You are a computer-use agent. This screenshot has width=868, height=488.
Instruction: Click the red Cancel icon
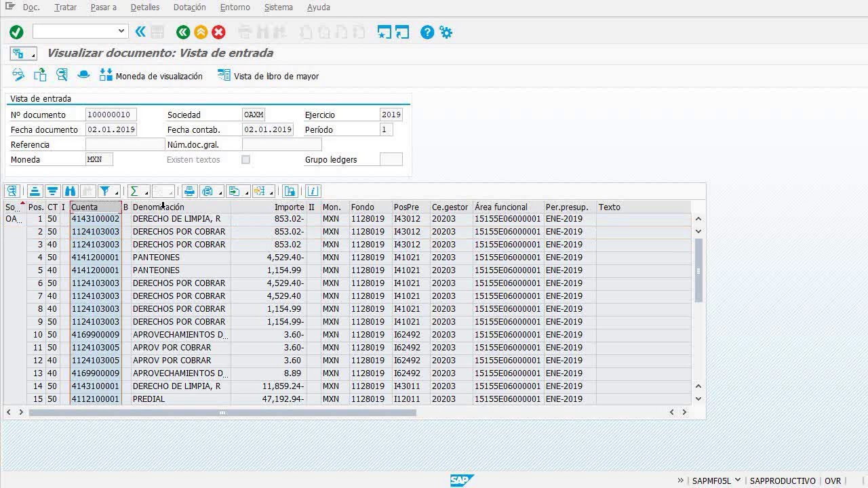pyautogui.click(x=218, y=32)
